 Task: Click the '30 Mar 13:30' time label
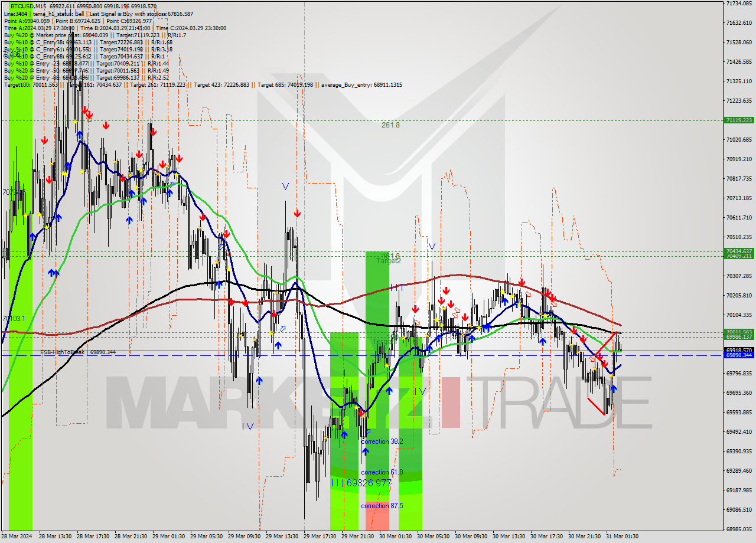point(509,537)
